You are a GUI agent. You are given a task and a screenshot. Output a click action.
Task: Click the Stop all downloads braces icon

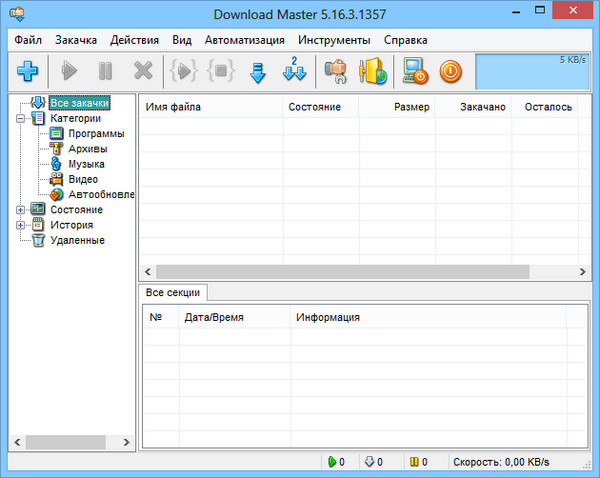coord(220,71)
